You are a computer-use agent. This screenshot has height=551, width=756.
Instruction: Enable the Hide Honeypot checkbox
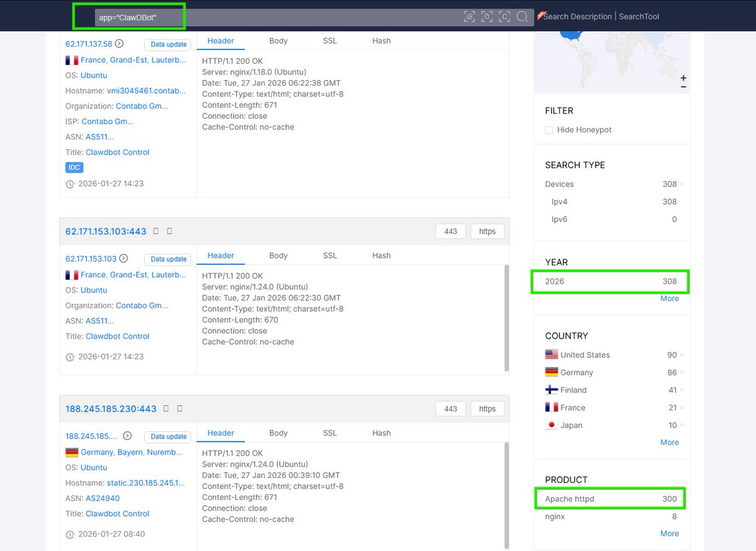click(549, 130)
